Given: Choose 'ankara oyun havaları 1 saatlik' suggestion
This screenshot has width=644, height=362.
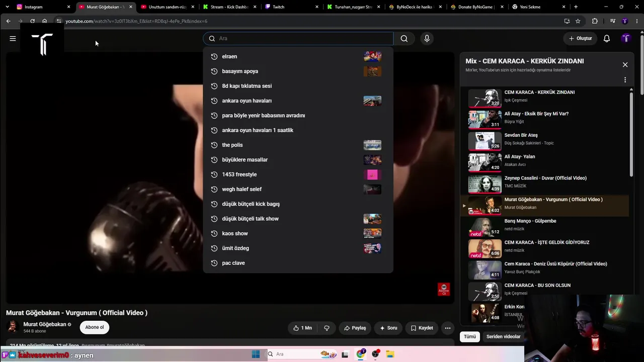Looking at the screenshot, I should 298,130.
